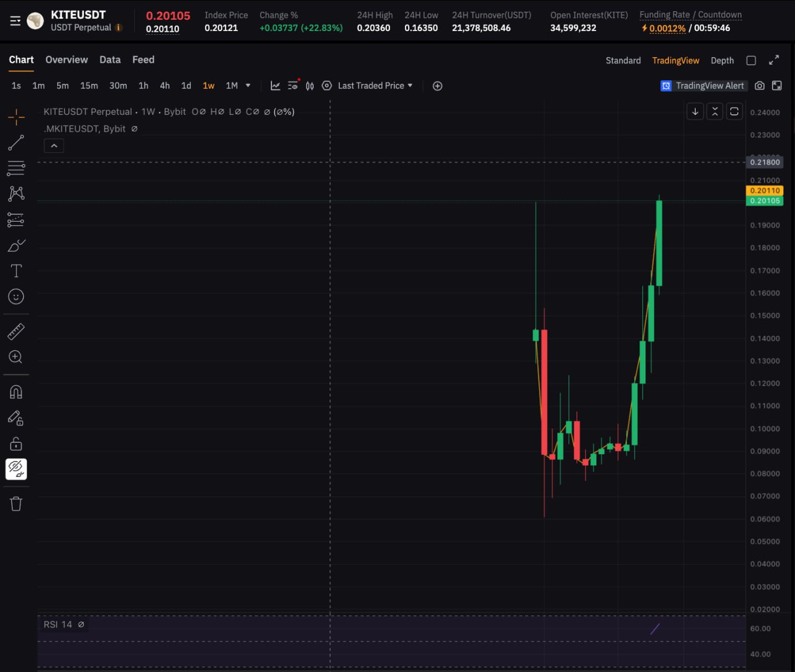Open the emoji sticker tool
Image resolution: width=795 pixels, height=672 pixels.
[x=16, y=297]
